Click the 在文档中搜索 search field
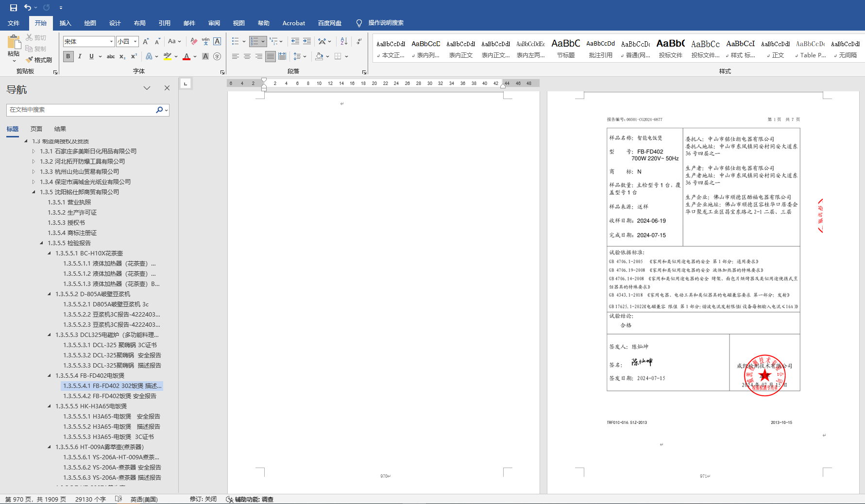 80,110
